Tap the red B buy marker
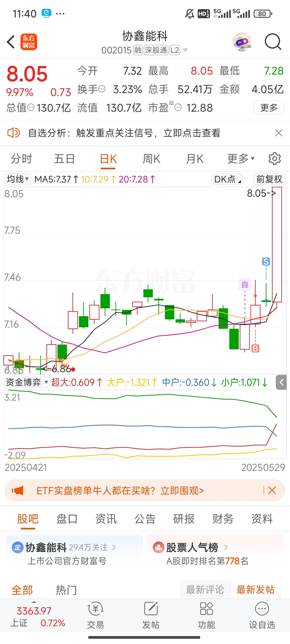290x644 pixels. pyautogui.click(x=255, y=349)
